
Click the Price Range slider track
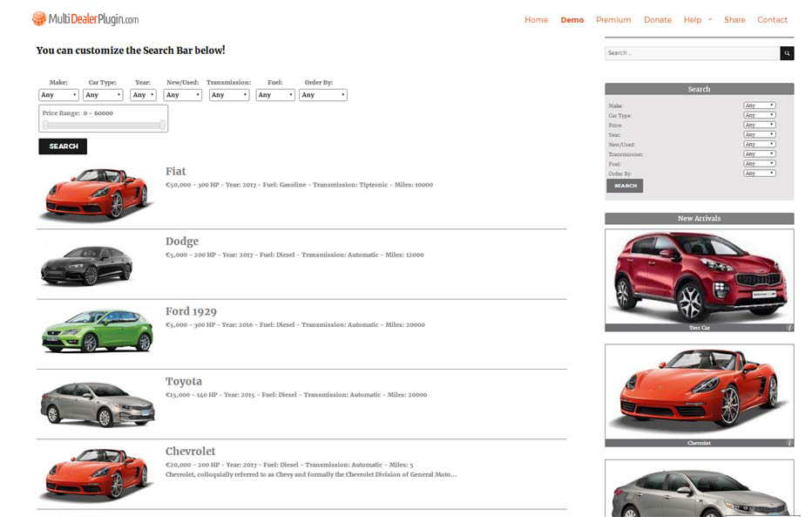(104, 125)
